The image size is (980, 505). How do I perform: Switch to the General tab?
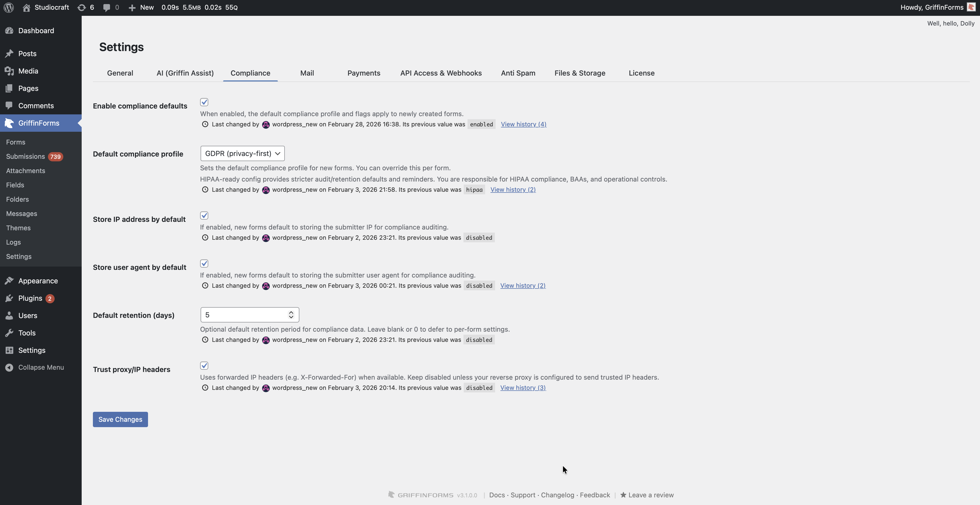tap(120, 73)
